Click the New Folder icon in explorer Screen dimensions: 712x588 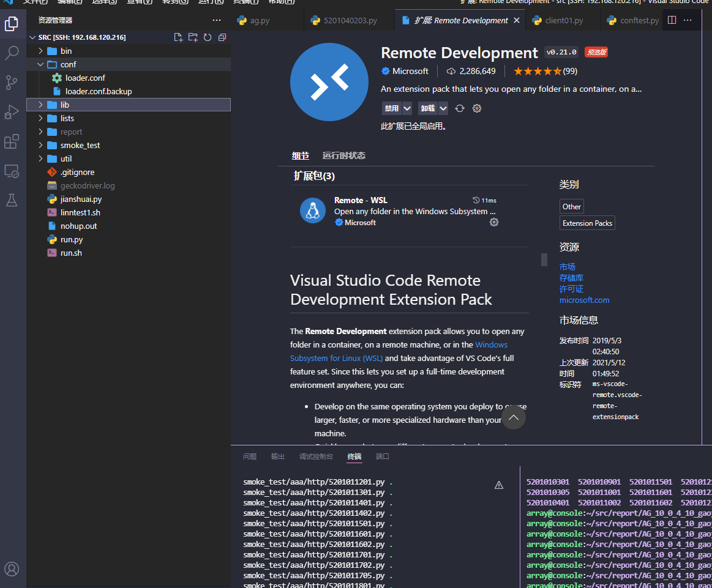coord(193,37)
